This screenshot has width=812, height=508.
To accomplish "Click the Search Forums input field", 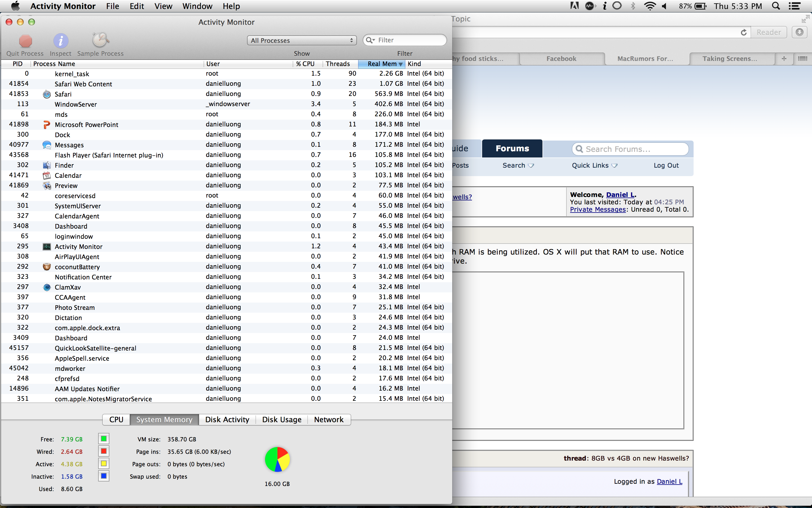I will coord(630,149).
